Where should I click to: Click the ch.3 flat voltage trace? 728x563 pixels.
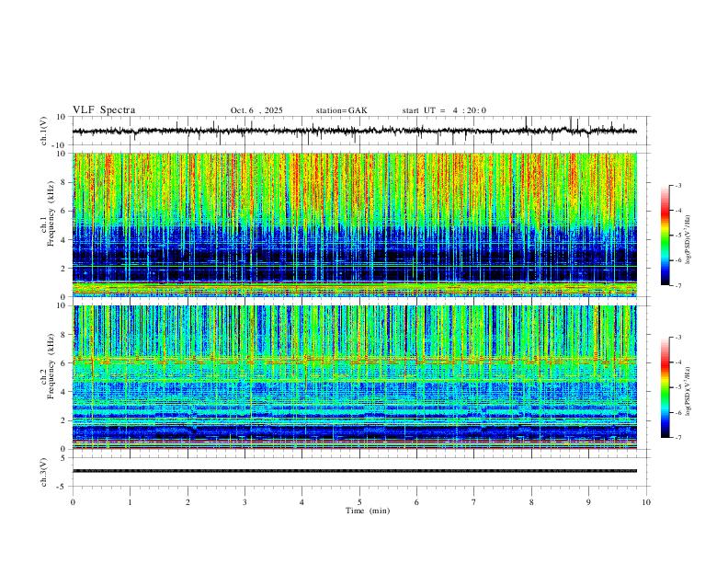click(355, 471)
